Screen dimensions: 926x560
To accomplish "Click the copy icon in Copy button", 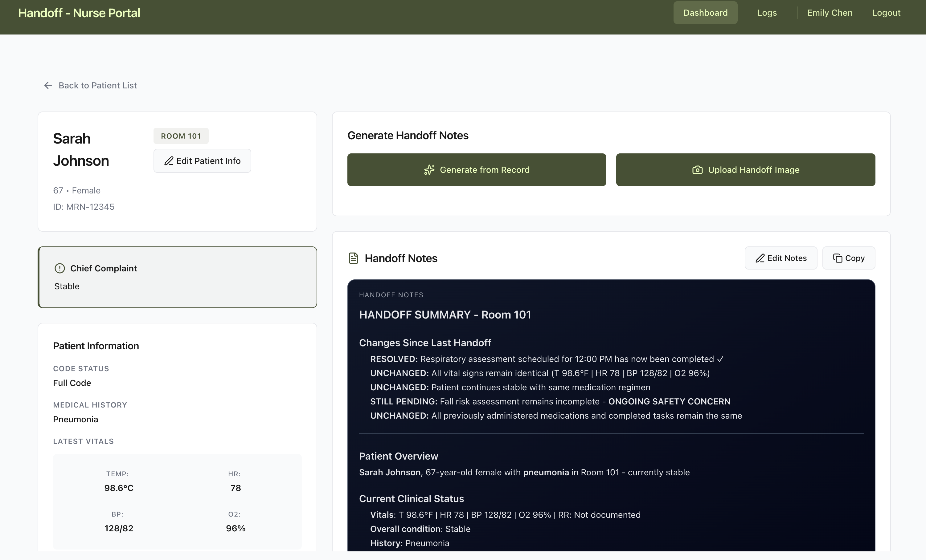I will (837, 258).
